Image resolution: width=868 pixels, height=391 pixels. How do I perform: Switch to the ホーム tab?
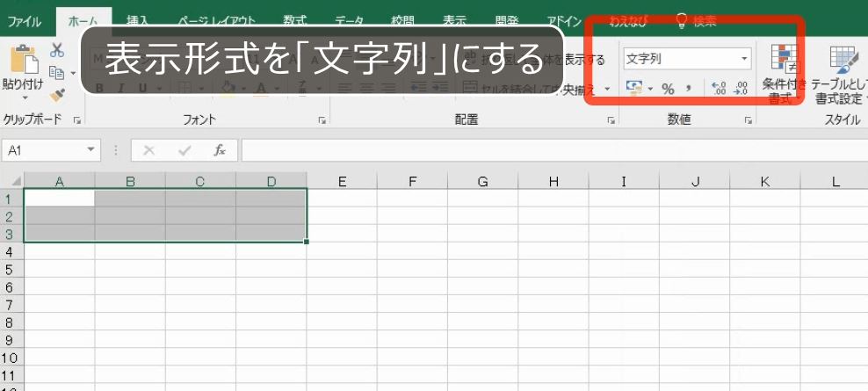point(83,22)
